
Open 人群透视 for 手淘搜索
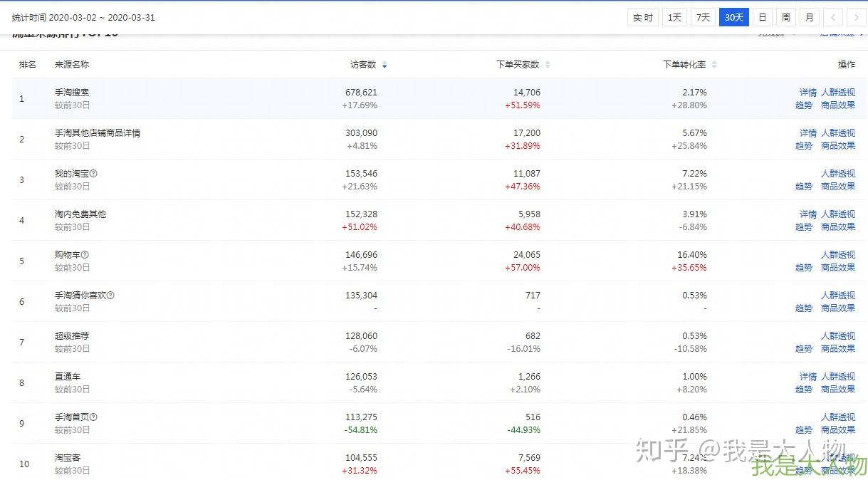click(838, 93)
